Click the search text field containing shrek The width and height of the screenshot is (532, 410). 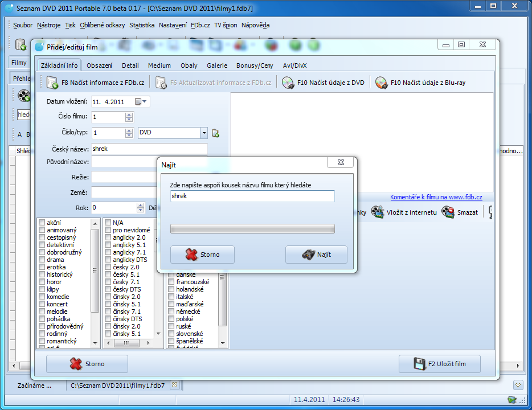click(x=252, y=196)
